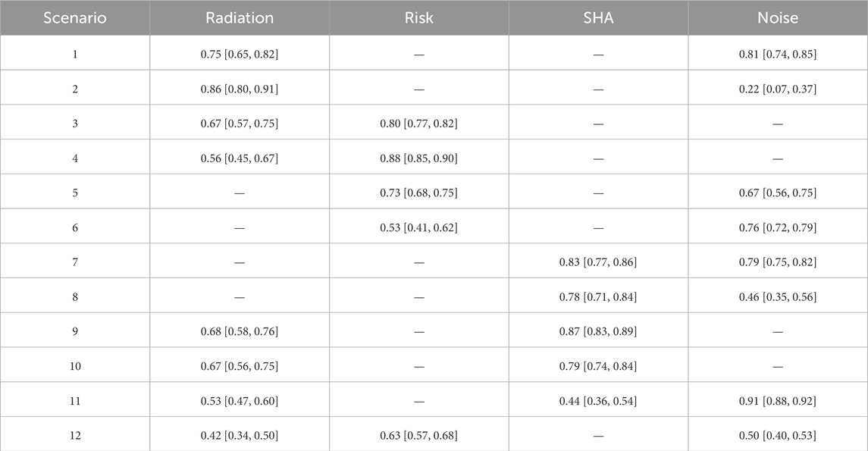The height and width of the screenshot is (451, 868).
Task: Click the Noise column header
Action: coord(778,18)
